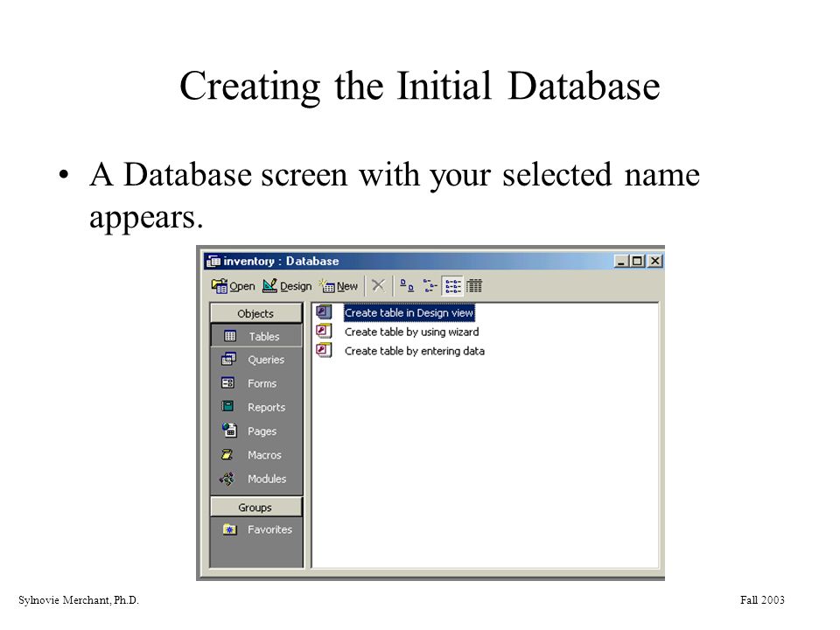Click the Design view shortcut icon
Screen dimensions: 840x630
(324, 311)
